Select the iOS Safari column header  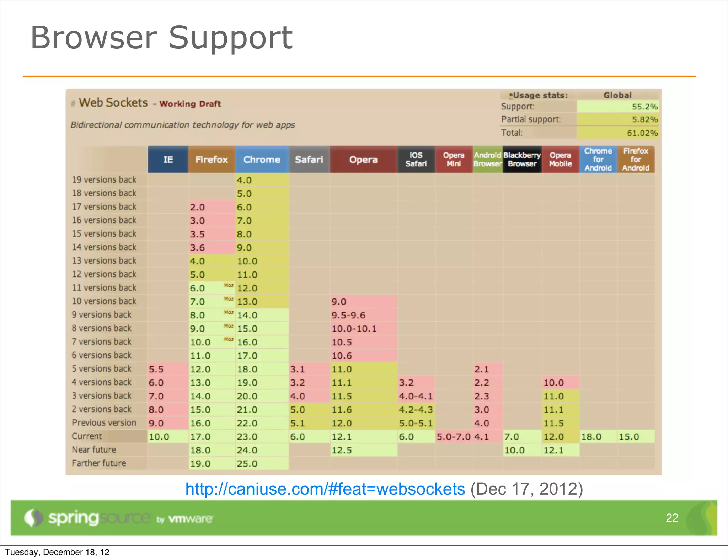416,160
